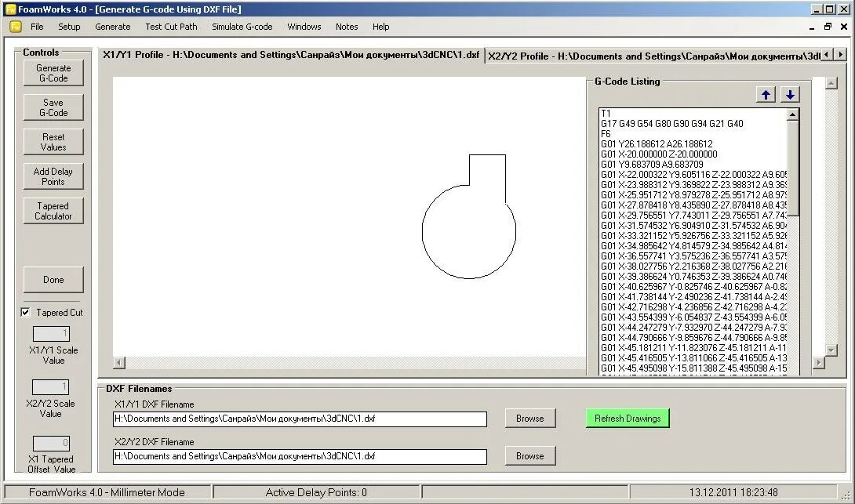855x504 pixels.
Task: Click the Add Delay Points button
Action: point(53,176)
